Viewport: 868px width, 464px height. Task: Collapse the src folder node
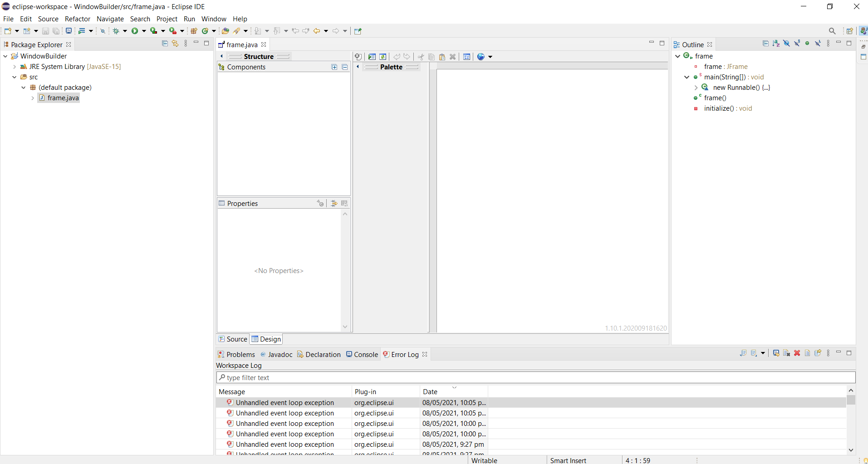[x=15, y=77]
